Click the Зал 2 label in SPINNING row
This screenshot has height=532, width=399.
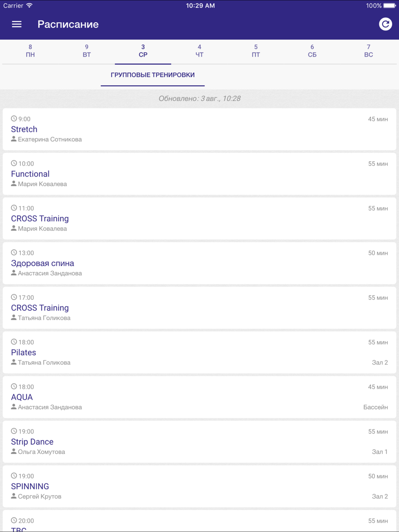coord(380,497)
